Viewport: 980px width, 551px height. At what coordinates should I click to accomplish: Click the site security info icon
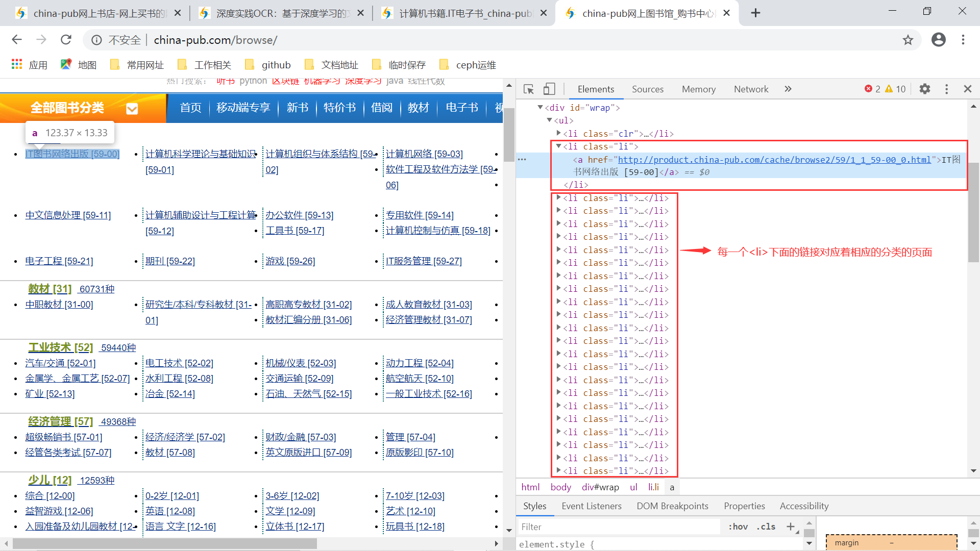tap(96, 40)
